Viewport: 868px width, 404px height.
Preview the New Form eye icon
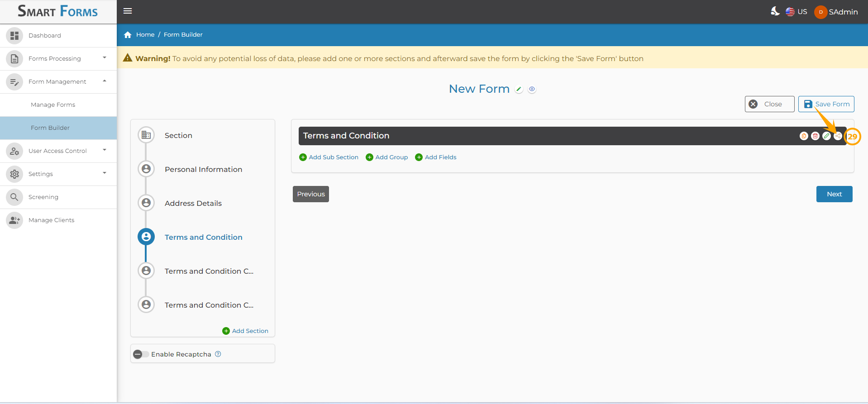click(532, 89)
